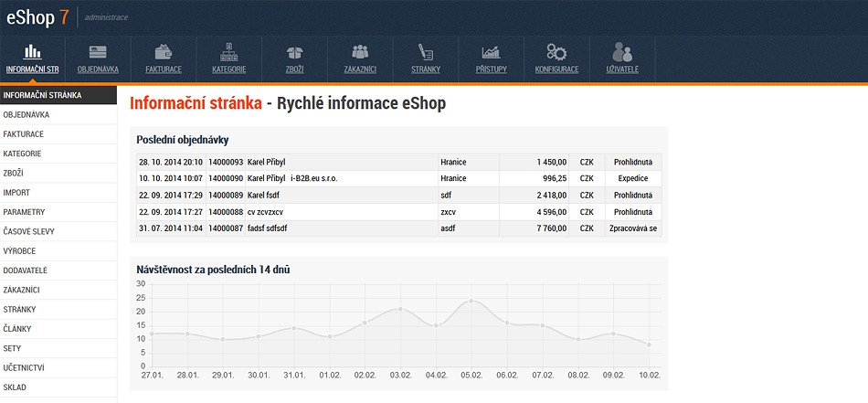Click the amount 996,25
The height and width of the screenshot is (403, 868).
click(555, 179)
